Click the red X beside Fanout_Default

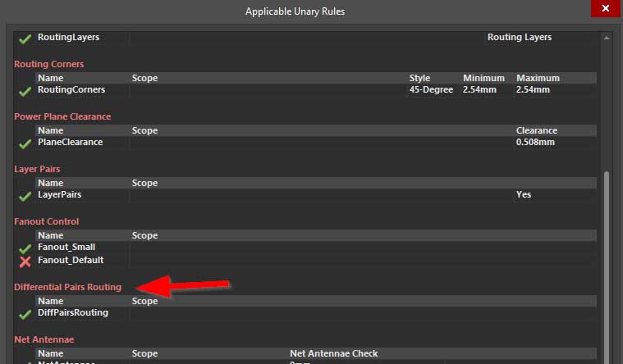point(25,262)
